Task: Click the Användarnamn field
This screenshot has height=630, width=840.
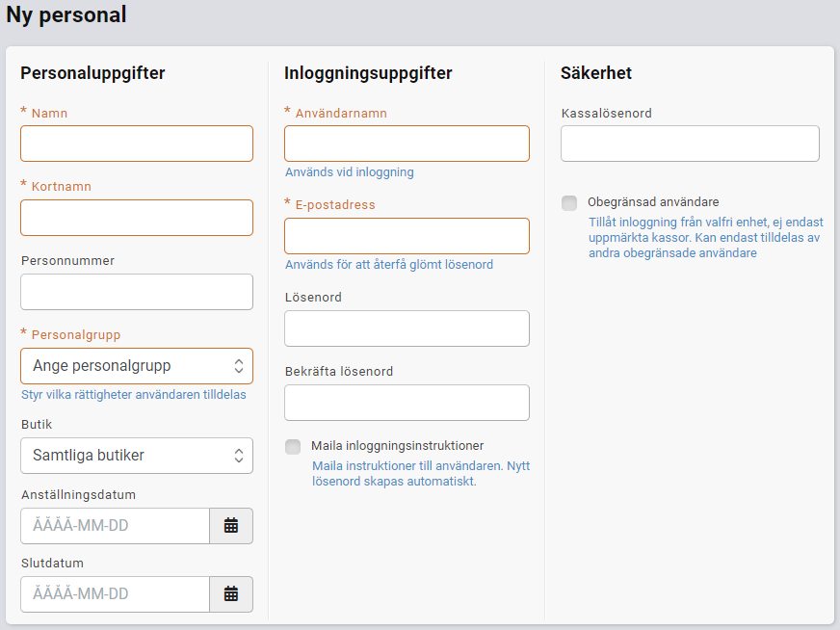Action: 407,144
